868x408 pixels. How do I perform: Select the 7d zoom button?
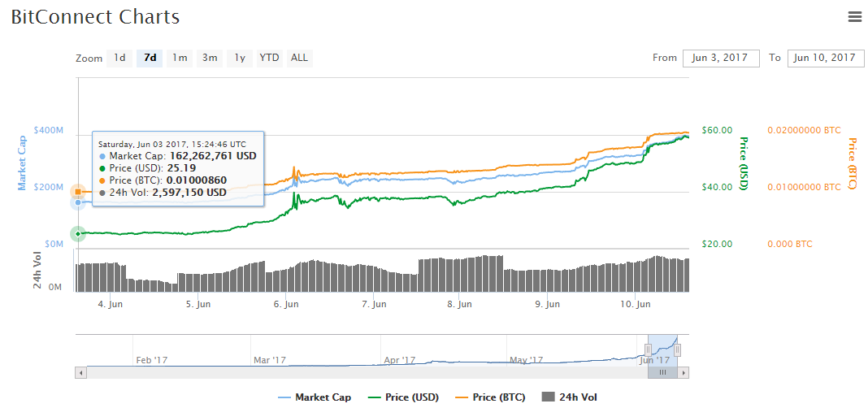click(x=150, y=58)
